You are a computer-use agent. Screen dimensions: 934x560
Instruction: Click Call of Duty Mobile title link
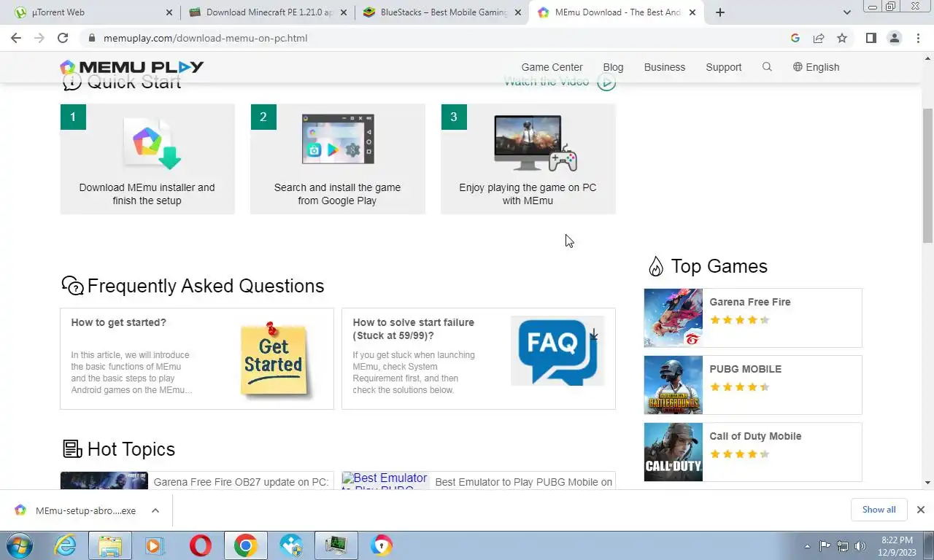[x=755, y=436]
